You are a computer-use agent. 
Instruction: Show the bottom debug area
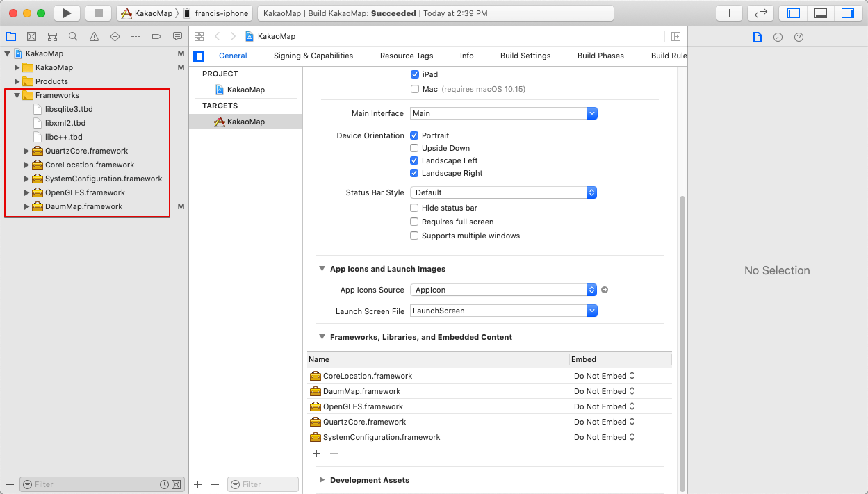(x=820, y=13)
